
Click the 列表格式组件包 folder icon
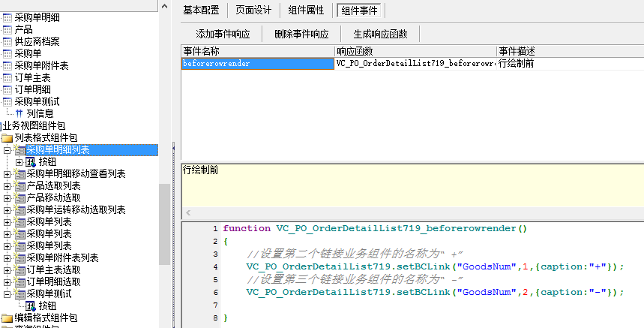point(7,138)
